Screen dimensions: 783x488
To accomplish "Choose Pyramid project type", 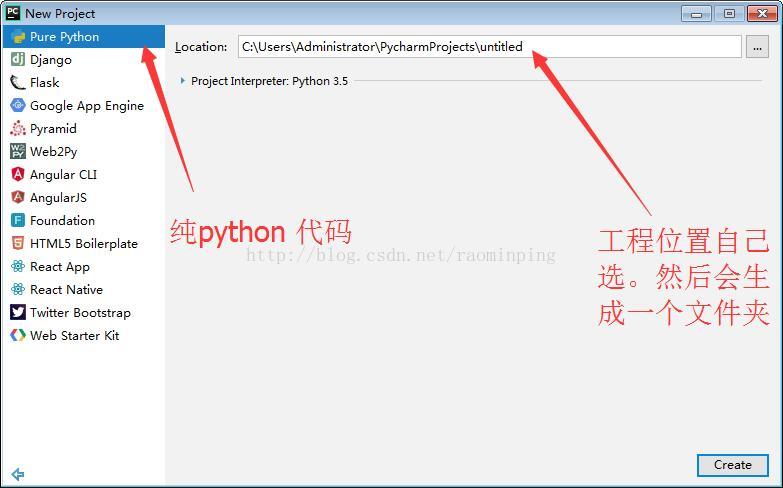I will 83,128.
